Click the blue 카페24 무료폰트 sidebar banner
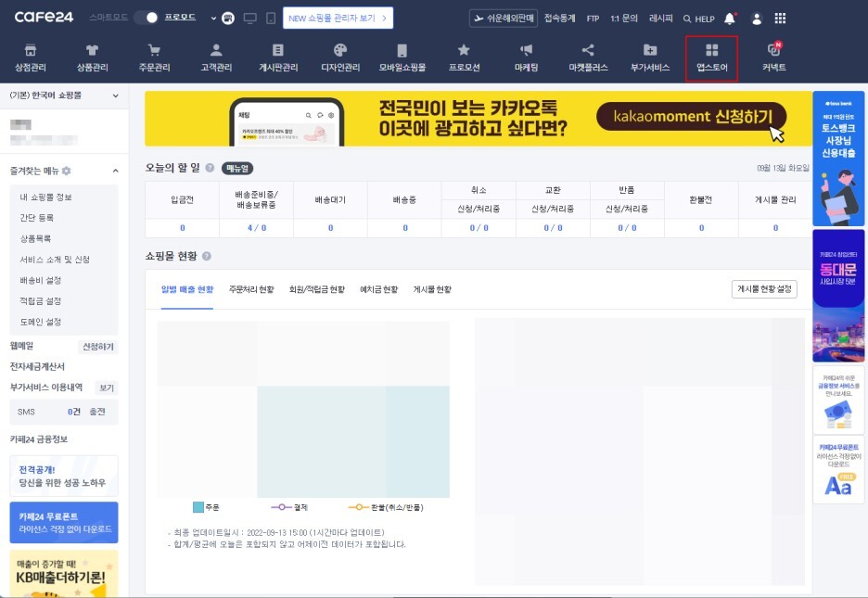The image size is (868, 598). 64,522
